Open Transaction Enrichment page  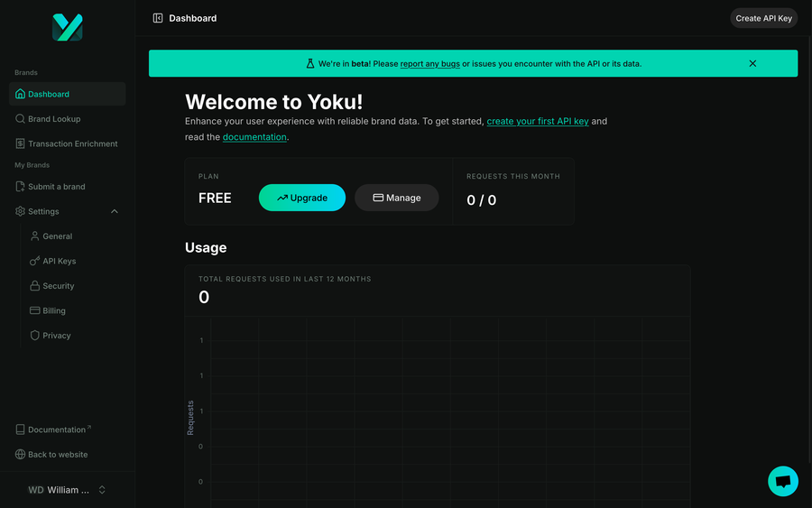pyautogui.click(x=68, y=143)
